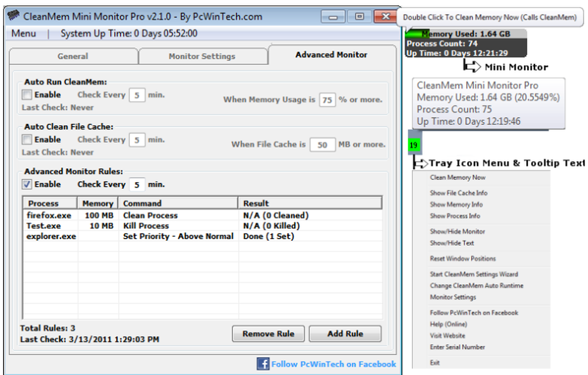Click the Command column header
588x375 pixels.
(178, 203)
